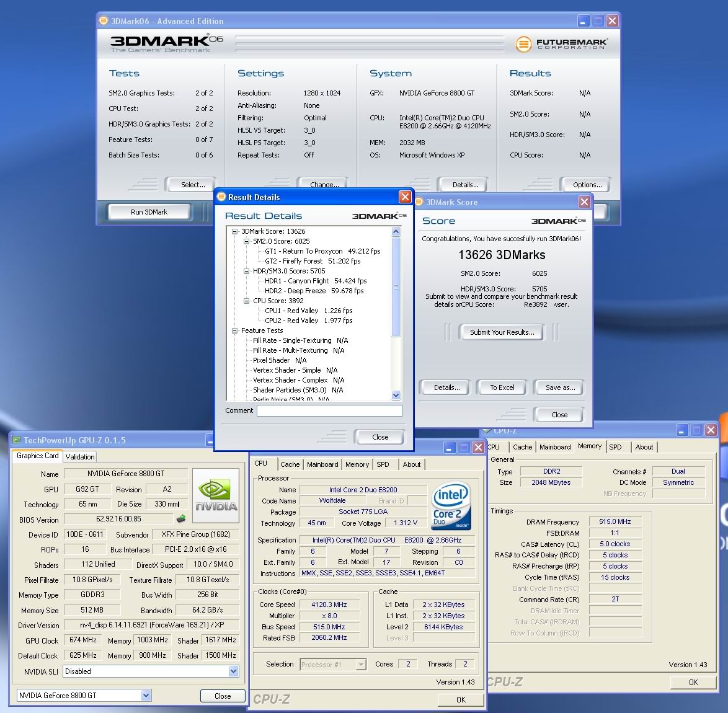Click the DRAM Frequency 515.0 MHz value
This screenshot has height=713, width=728.
(615, 522)
